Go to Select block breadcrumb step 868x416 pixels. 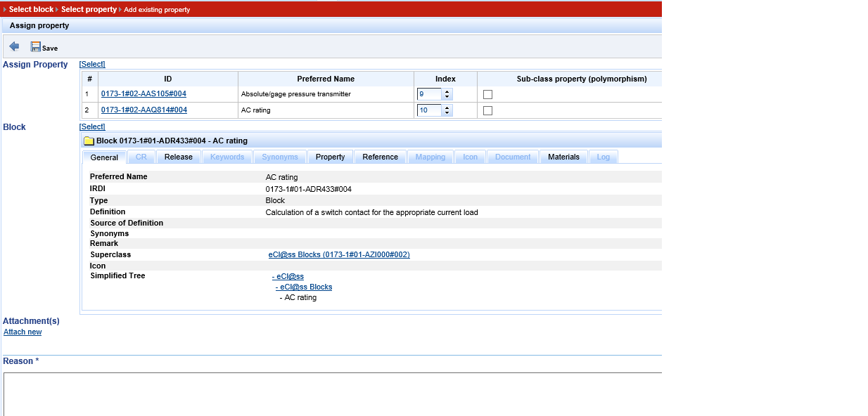[31, 10]
